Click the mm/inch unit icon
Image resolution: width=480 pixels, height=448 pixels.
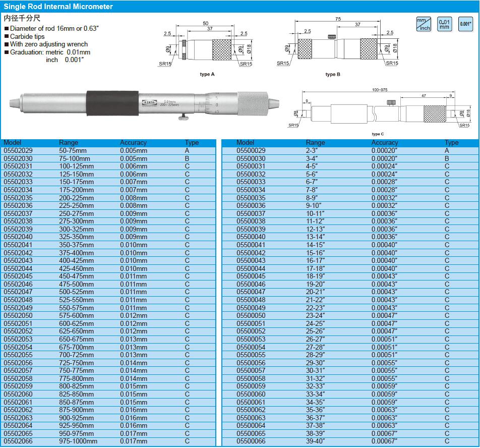pos(424,24)
